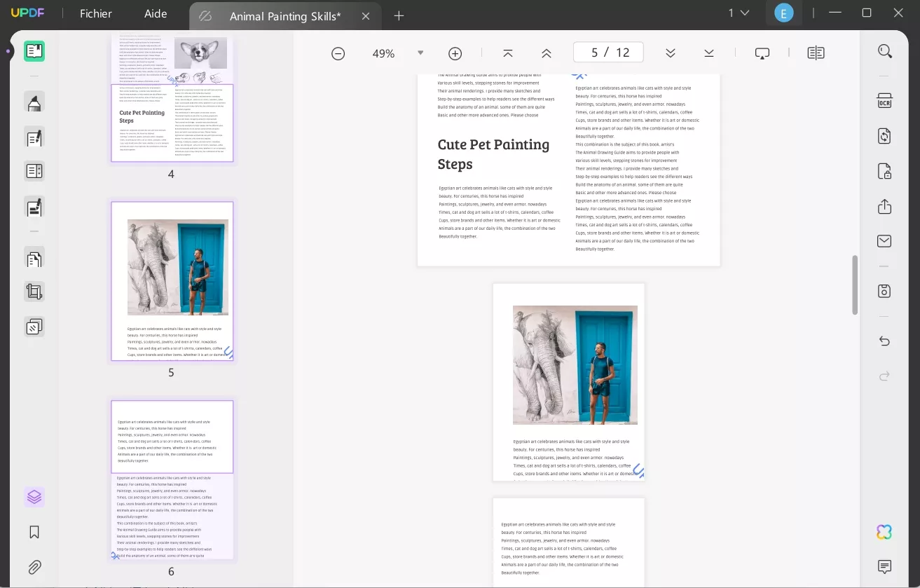Undo the last action
The height and width of the screenshot is (588, 920).
pyautogui.click(x=884, y=341)
